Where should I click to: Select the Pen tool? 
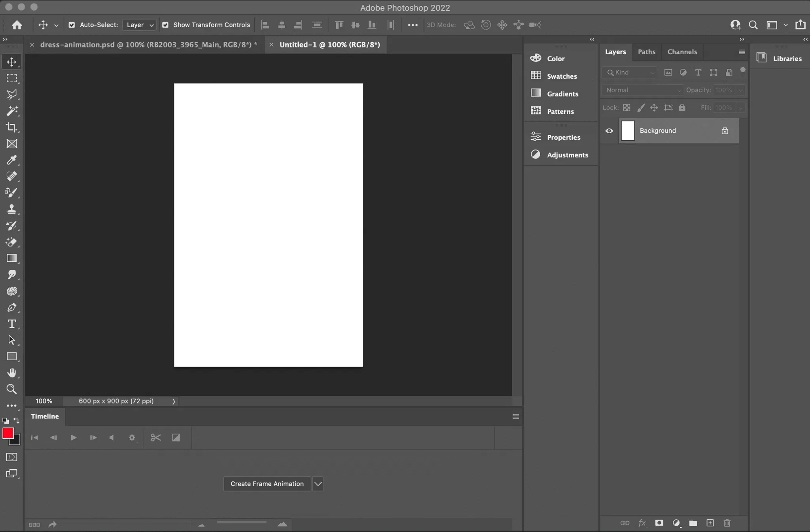(x=11, y=307)
